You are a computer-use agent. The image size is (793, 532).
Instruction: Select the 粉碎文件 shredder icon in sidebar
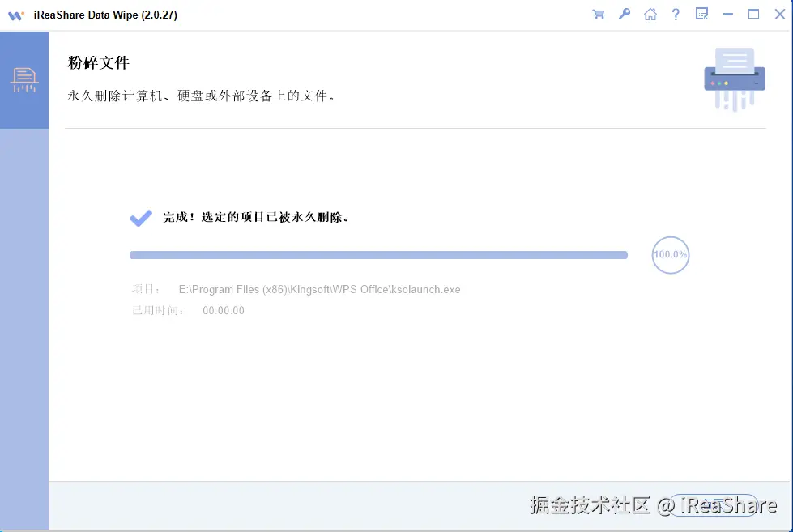(24, 79)
